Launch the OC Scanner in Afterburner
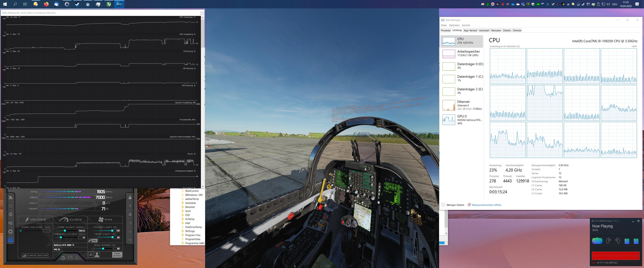Image resolution: width=644 pixels, height=268 pixels. coord(11,223)
